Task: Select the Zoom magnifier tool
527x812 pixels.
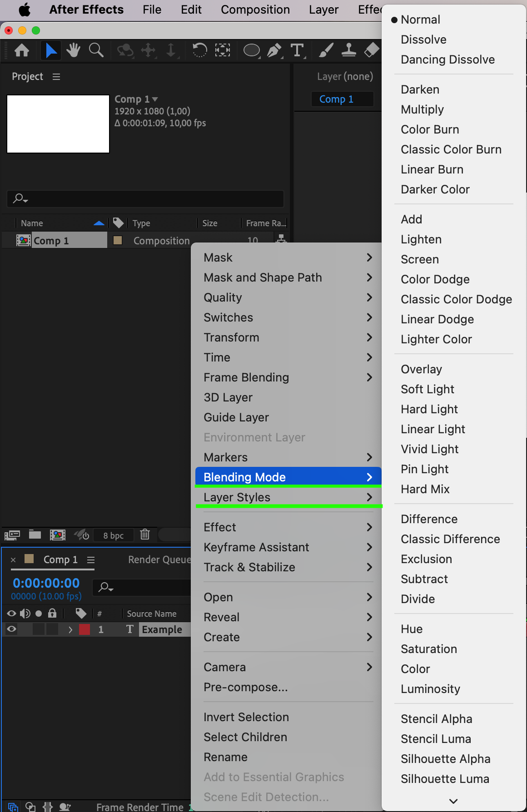Action: point(96,50)
